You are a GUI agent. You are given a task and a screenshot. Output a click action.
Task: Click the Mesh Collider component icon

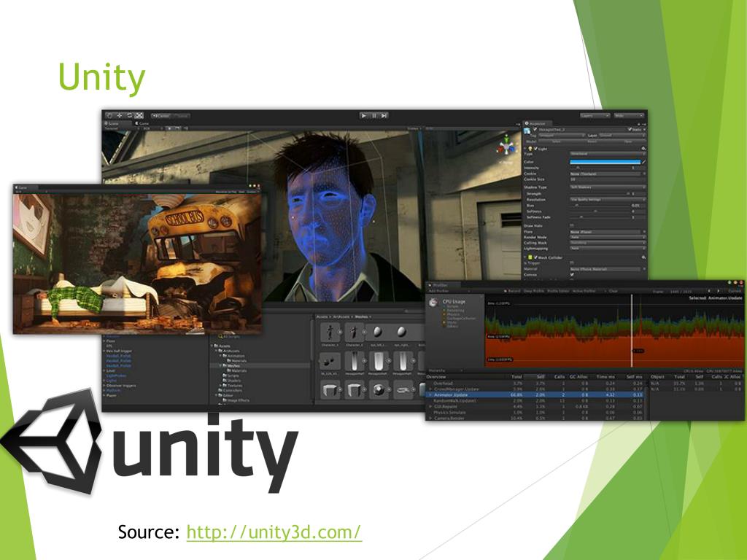[x=530, y=257]
